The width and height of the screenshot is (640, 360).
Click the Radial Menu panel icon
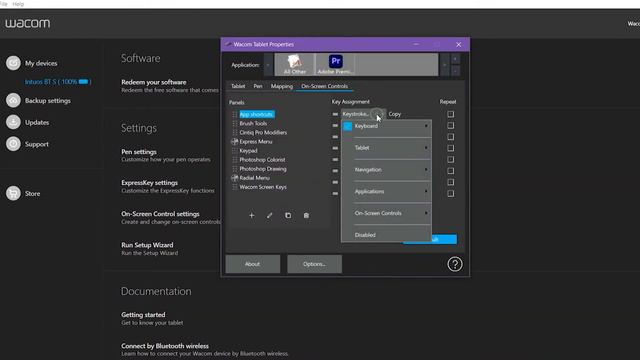tap(235, 178)
